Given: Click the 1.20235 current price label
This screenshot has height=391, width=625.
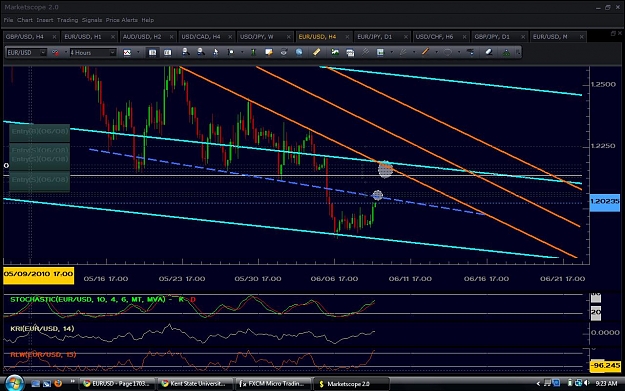Looking at the screenshot, I should coord(605,202).
